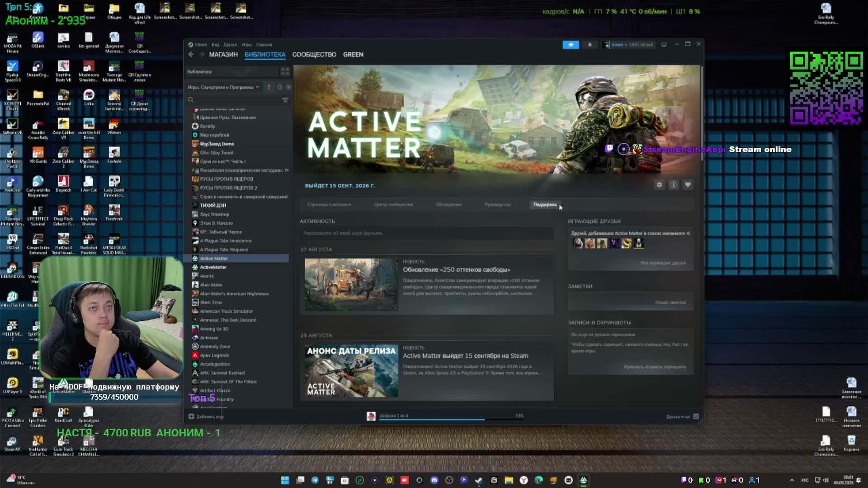Open the Steam menu
This screenshot has height=488, width=868.
(198, 45)
